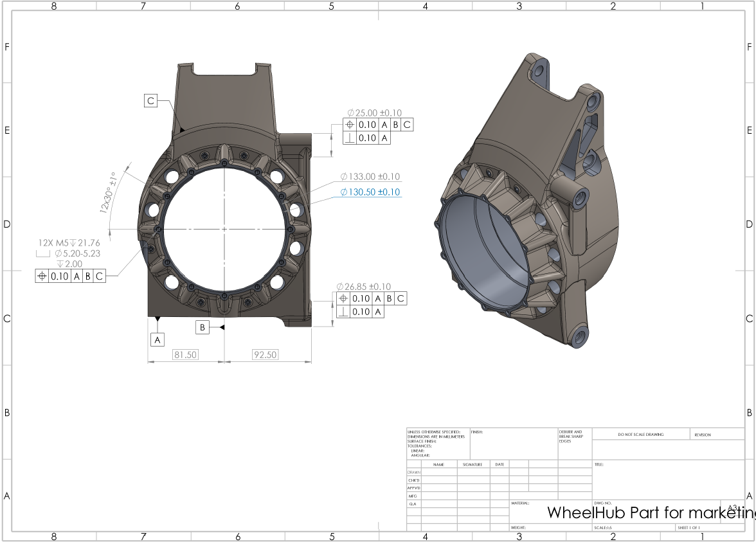This screenshot has width=756, height=542.
Task: Click the SHEET 1 OF 1 entry
Action: pos(688,527)
